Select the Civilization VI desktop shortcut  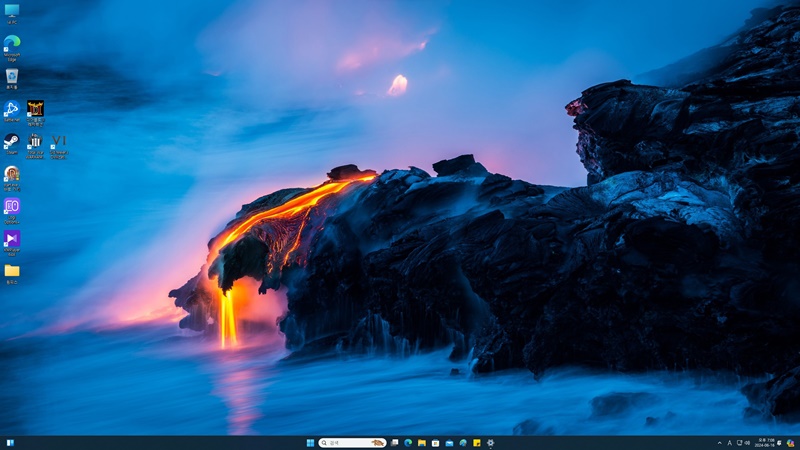(59, 146)
